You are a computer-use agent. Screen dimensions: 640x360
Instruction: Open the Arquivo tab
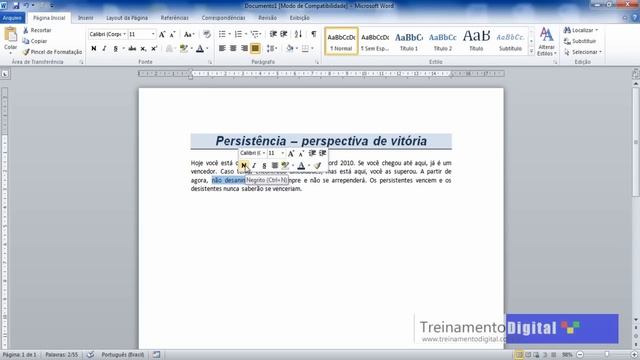(12, 18)
